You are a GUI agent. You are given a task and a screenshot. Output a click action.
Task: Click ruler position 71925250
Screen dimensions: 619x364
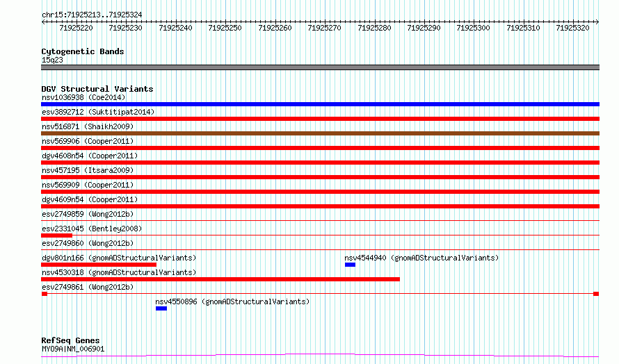[x=225, y=28]
